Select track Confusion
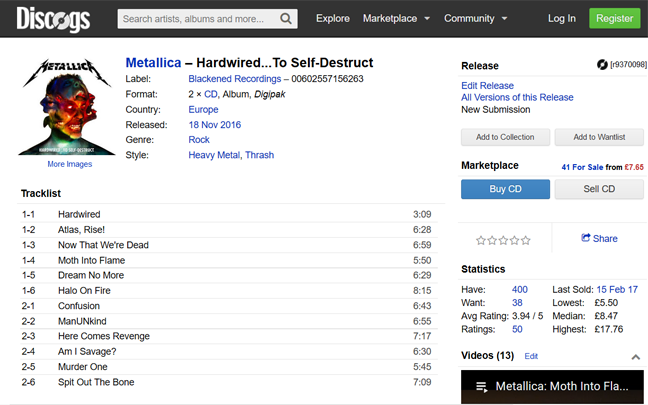Screen dimensions: 648x405 pyautogui.click(x=79, y=306)
